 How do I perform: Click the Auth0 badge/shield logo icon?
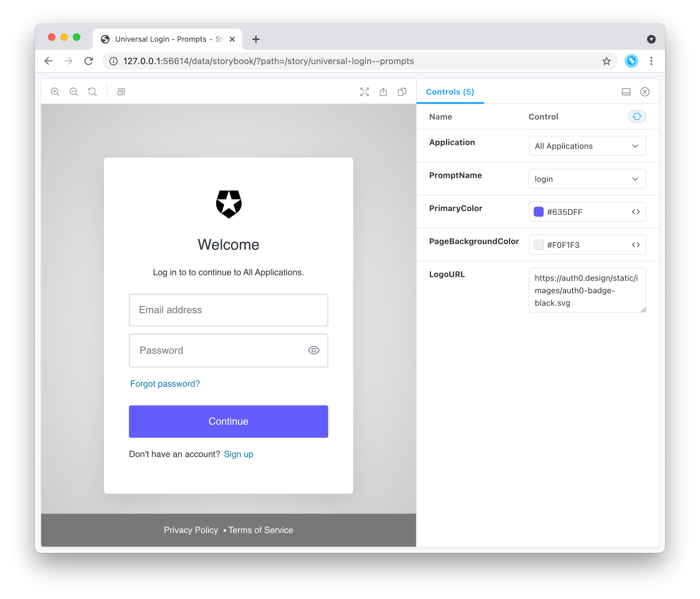pyautogui.click(x=229, y=205)
